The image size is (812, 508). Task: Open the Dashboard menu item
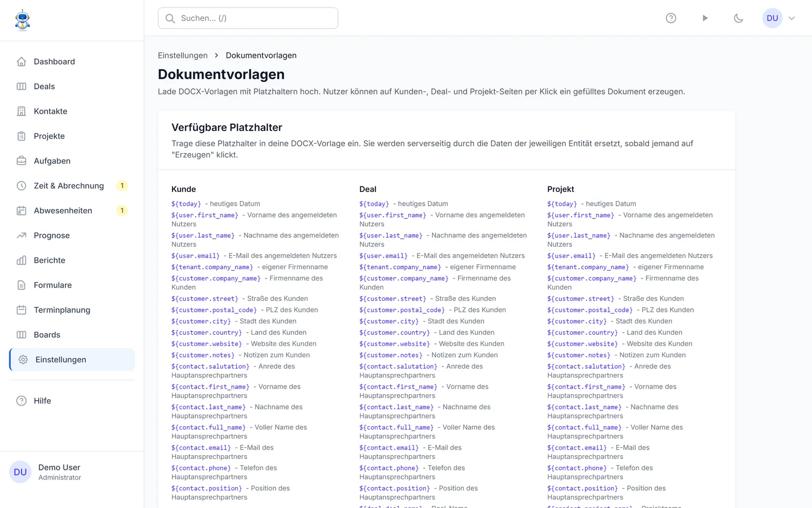(72, 61)
